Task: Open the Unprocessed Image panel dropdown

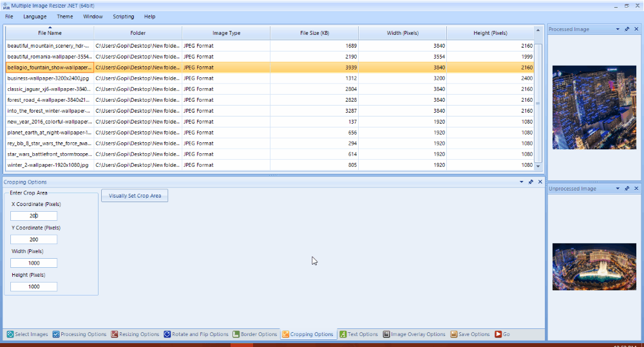Action: pyautogui.click(x=618, y=189)
